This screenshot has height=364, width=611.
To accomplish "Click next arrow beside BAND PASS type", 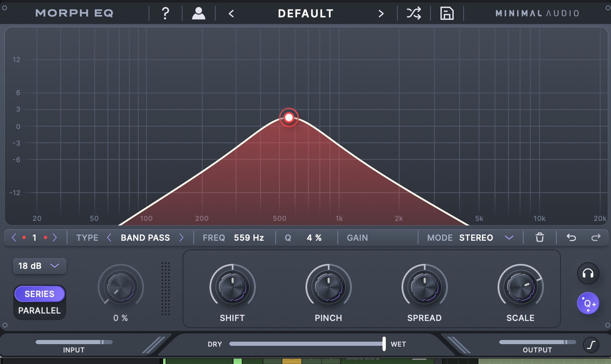I will pyautogui.click(x=181, y=237).
